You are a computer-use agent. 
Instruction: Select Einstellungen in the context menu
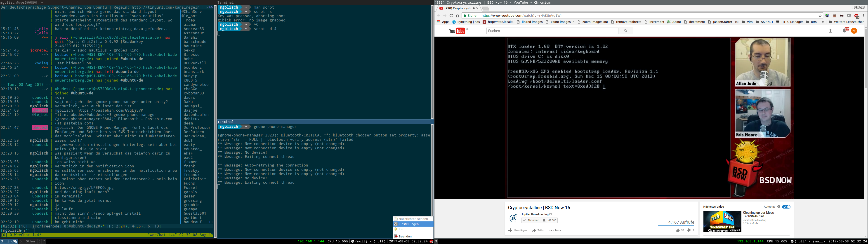(x=413, y=224)
